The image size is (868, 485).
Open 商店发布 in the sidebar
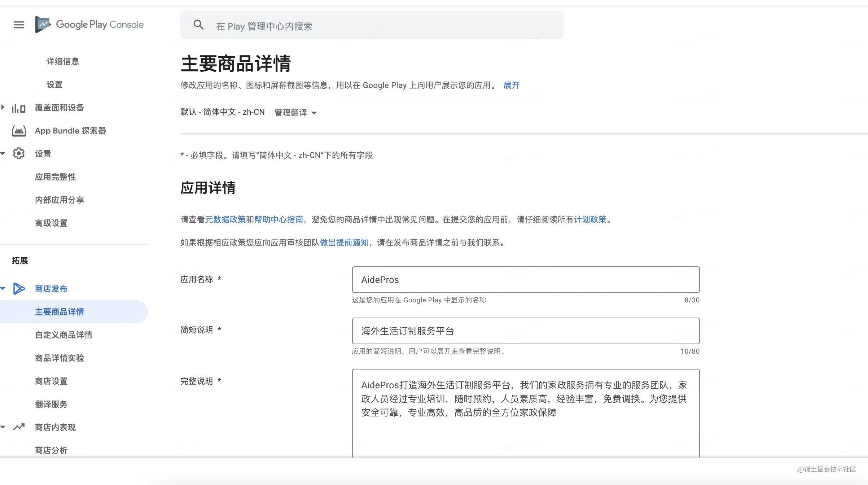(x=51, y=289)
